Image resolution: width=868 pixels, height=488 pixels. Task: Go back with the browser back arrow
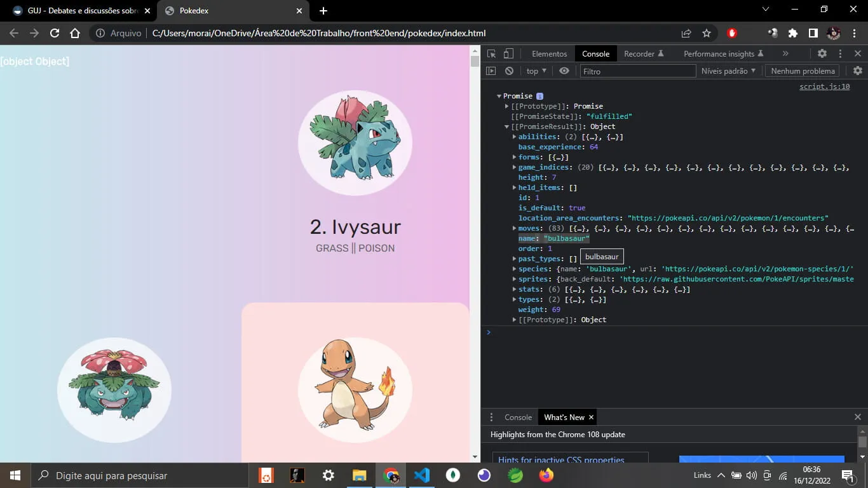click(14, 33)
